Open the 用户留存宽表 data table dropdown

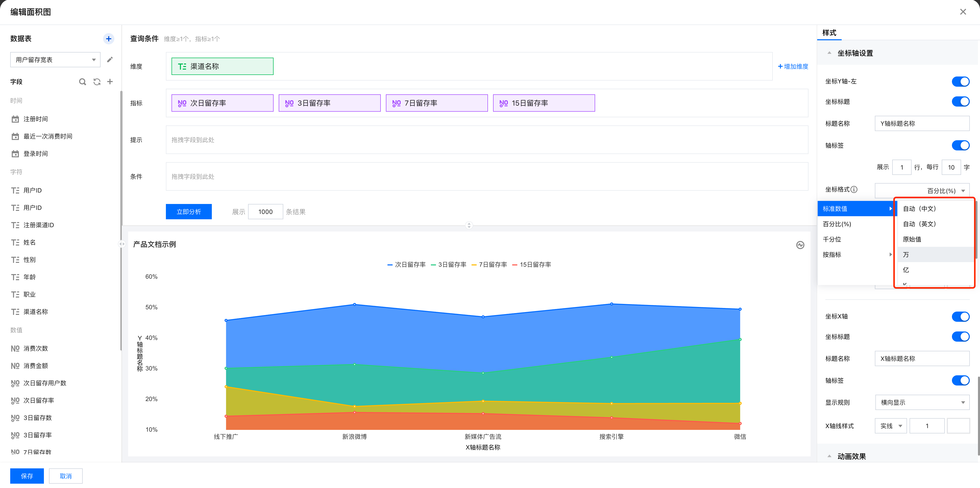tap(55, 60)
